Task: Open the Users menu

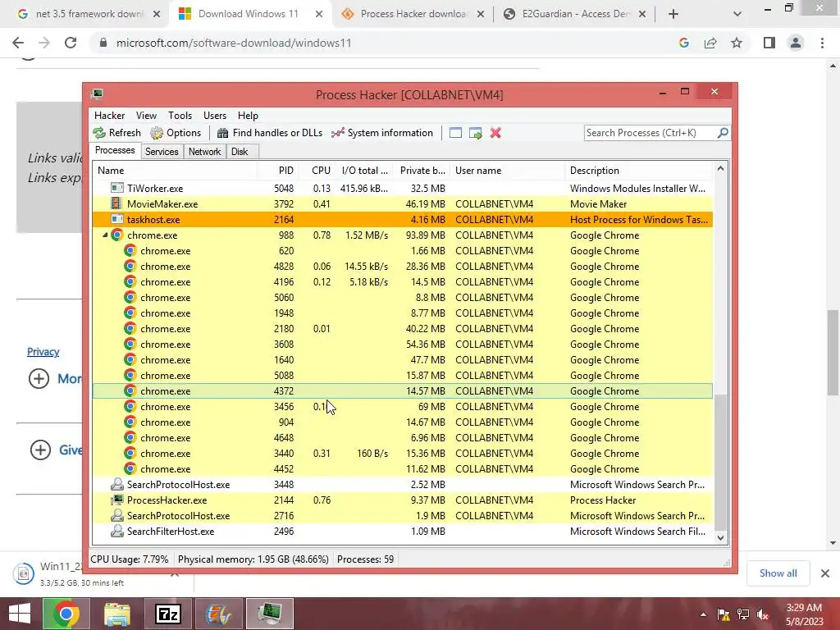Action: [215, 116]
